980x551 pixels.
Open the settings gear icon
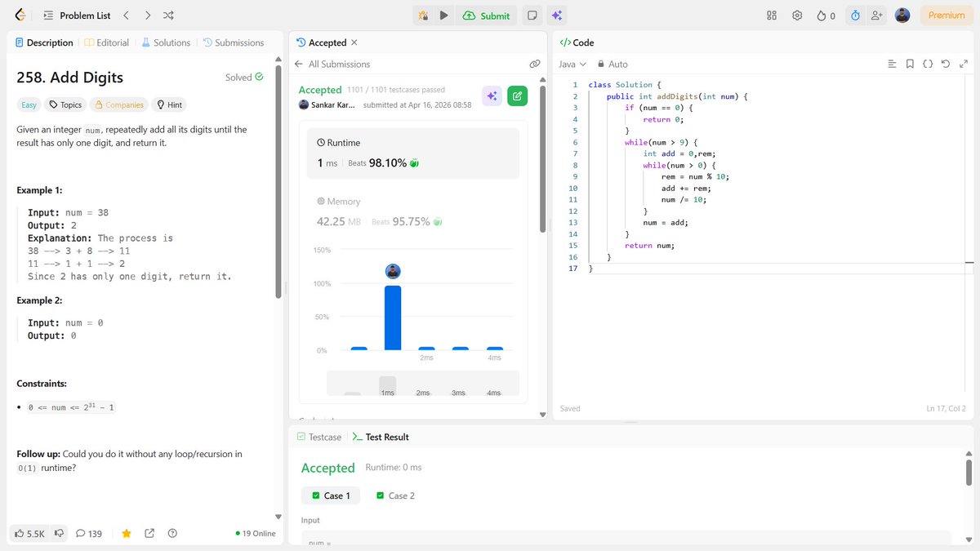(797, 16)
